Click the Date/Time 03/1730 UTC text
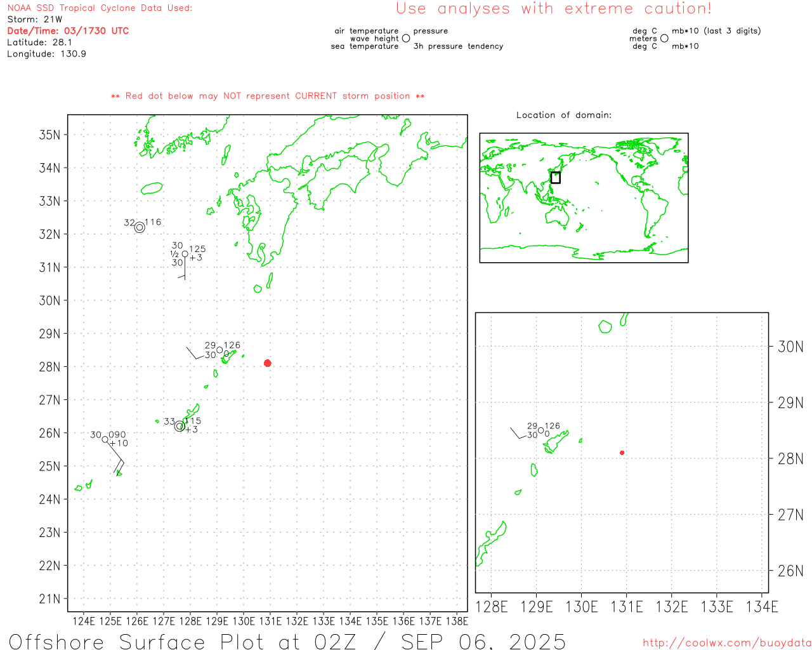 (68, 30)
